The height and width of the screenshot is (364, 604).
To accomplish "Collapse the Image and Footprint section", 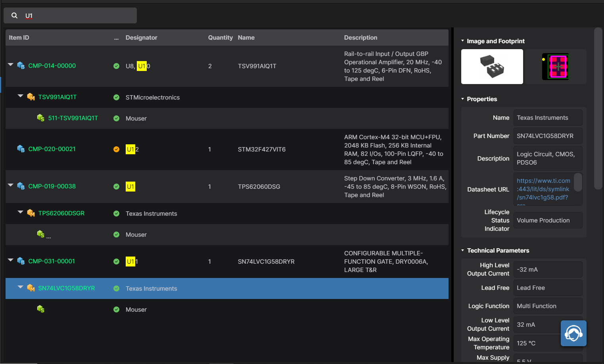I will point(462,41).
